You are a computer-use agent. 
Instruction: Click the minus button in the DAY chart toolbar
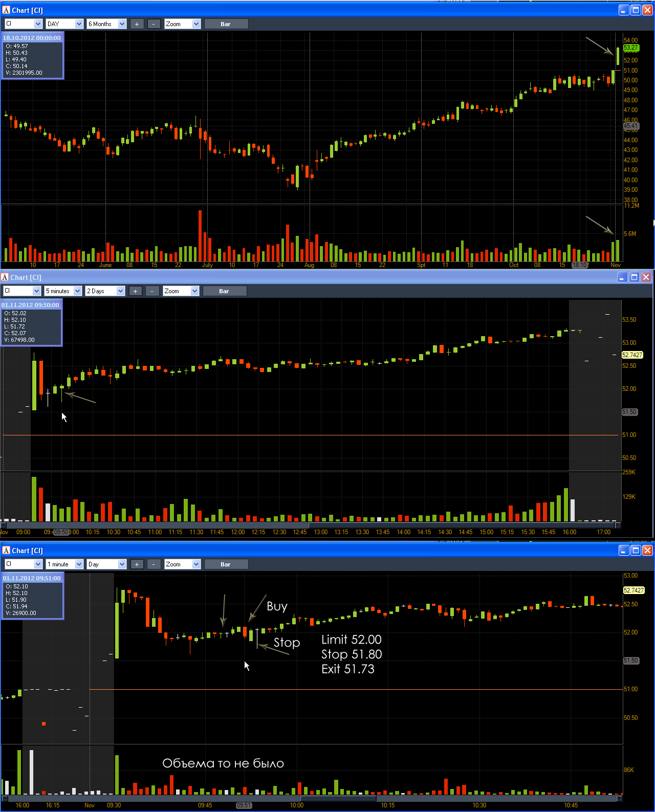point(154,24)
